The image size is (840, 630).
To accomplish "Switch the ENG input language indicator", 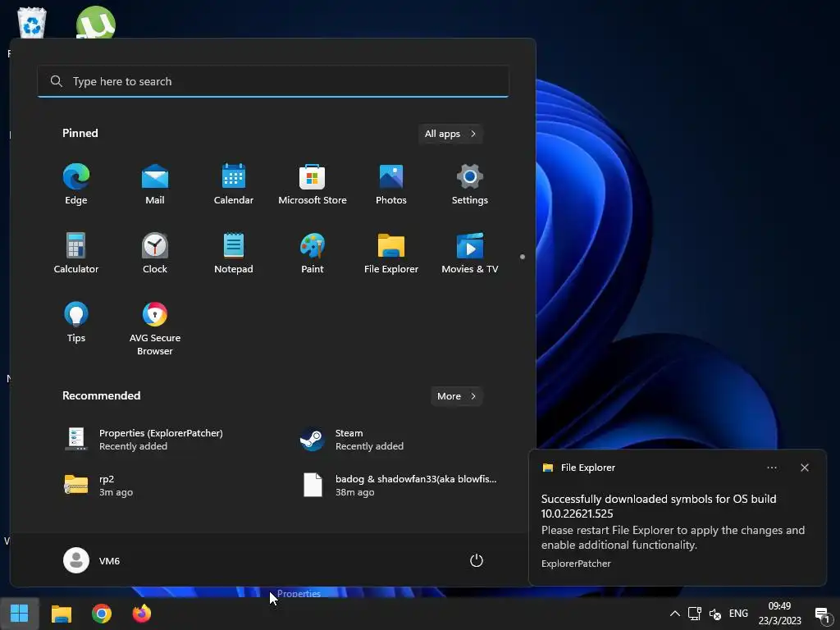I will (738, 614).
